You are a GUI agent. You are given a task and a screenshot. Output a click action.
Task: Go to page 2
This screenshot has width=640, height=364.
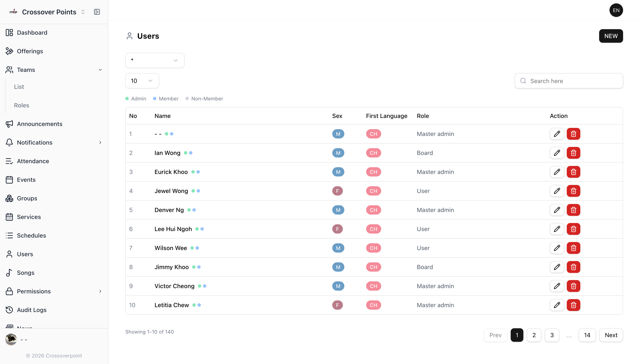coord(534,335)
